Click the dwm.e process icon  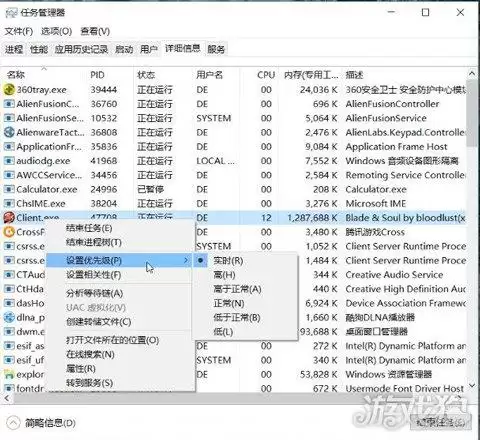coord(9,332)
